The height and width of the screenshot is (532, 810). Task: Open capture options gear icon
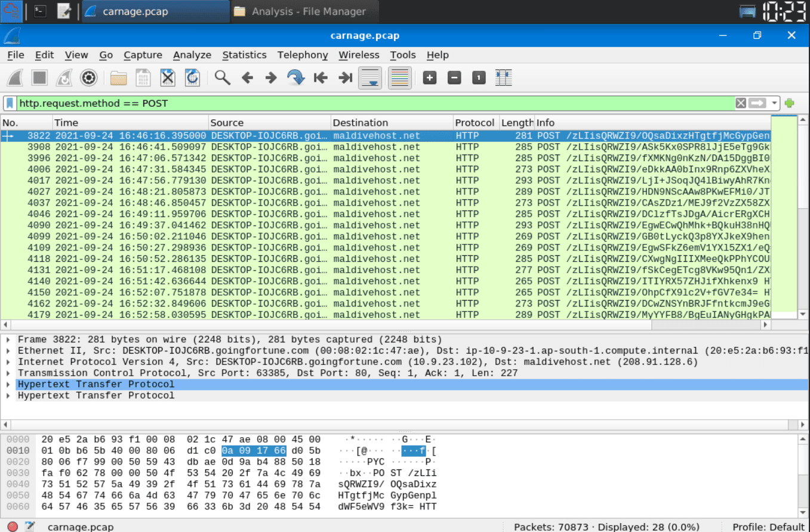(88, 78)
